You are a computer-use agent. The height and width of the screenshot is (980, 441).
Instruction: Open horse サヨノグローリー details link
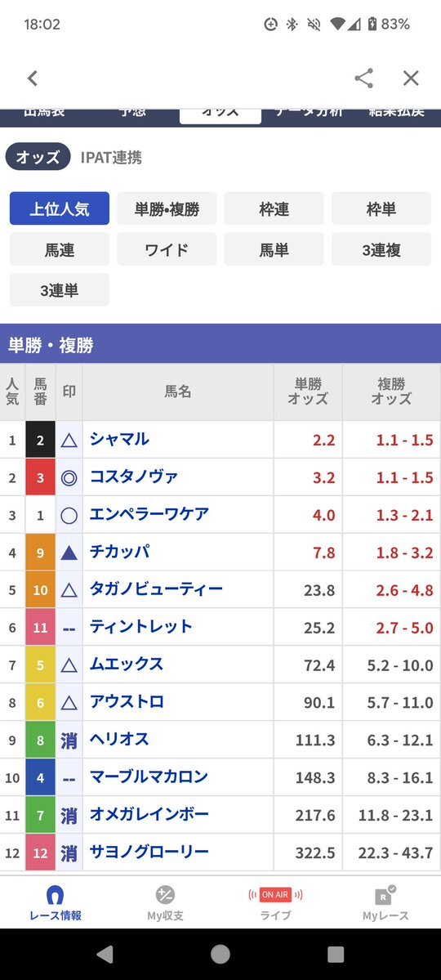click(x=149, y=852)
